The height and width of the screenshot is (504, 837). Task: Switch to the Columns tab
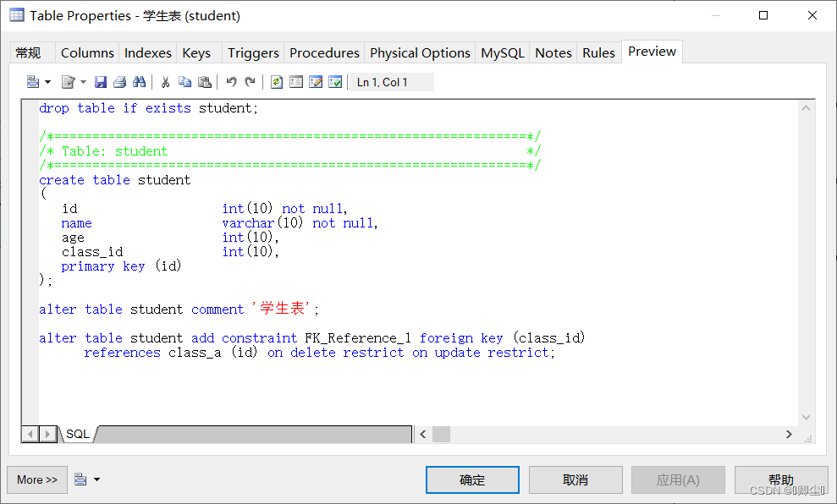(x=87, y=52)
